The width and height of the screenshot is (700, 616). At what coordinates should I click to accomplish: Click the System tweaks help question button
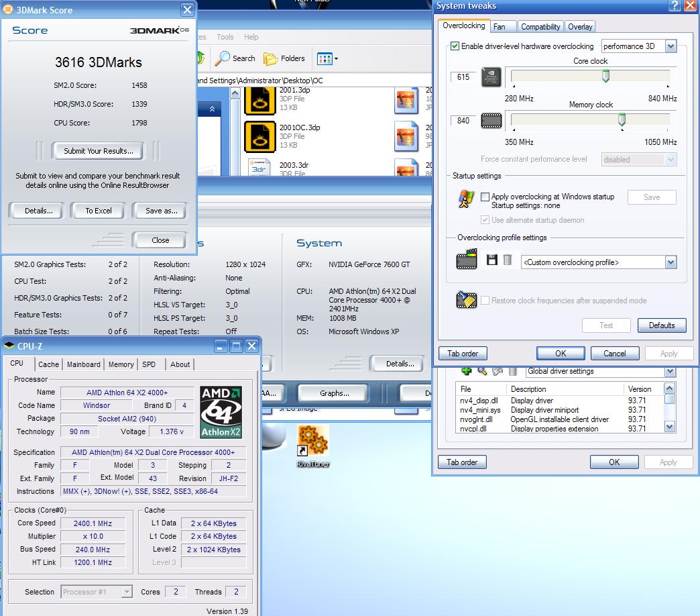click(x=675, y=5)
